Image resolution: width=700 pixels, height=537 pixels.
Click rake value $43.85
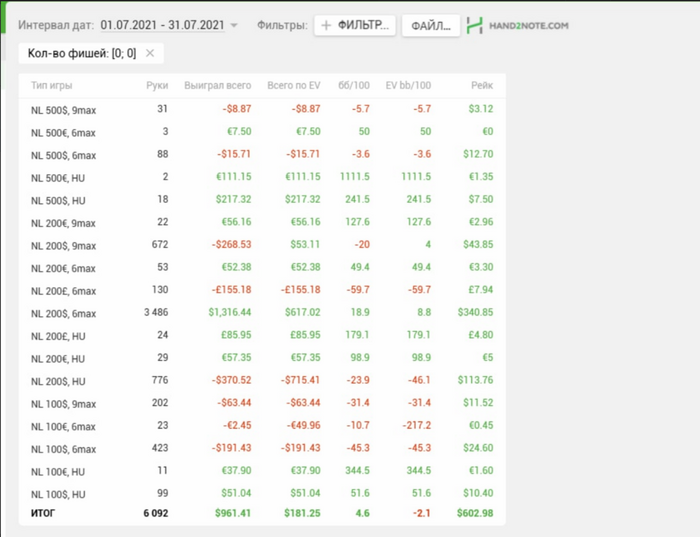[478, 244]
